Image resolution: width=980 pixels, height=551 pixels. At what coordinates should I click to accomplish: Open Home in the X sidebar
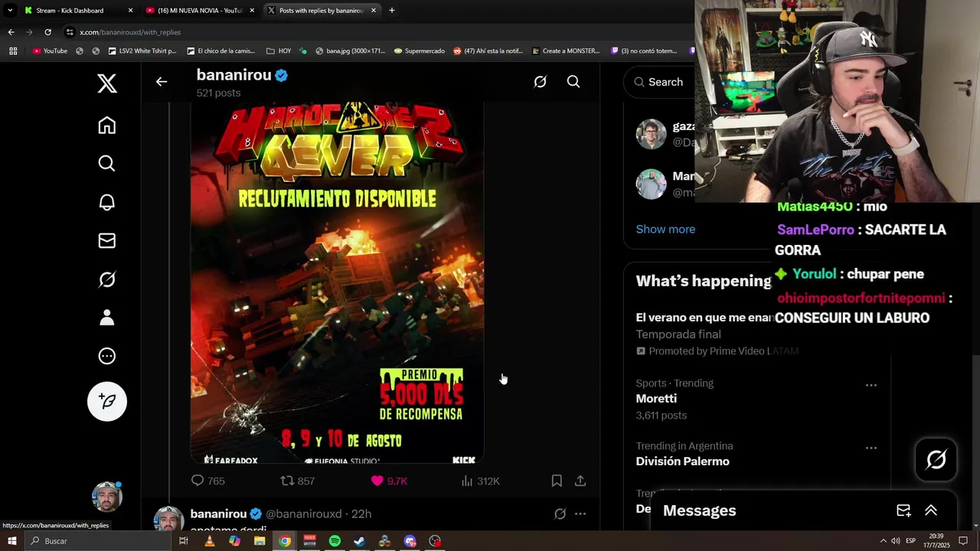tap(107, 126)
